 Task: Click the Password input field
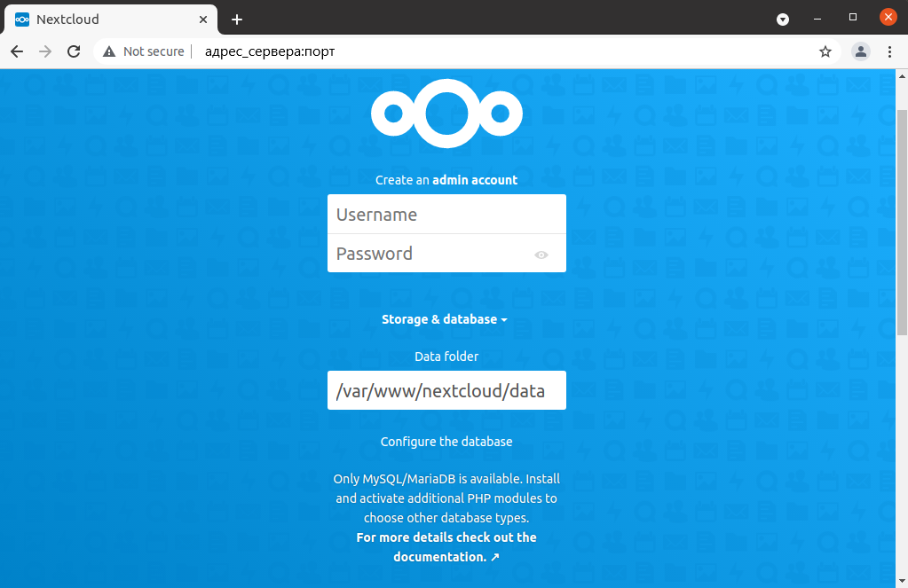[430, 254]
